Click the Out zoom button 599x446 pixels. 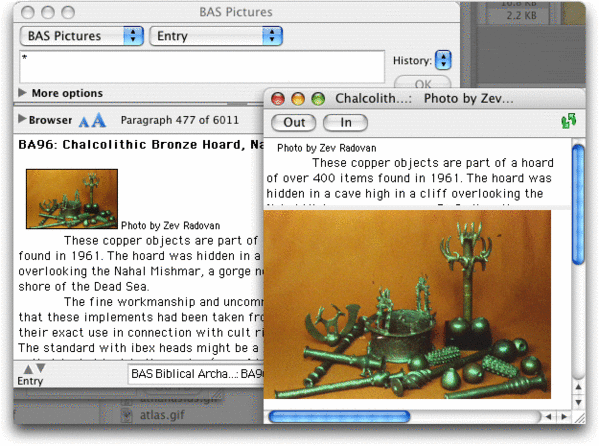pyautogui.click(x=294, y=122)
